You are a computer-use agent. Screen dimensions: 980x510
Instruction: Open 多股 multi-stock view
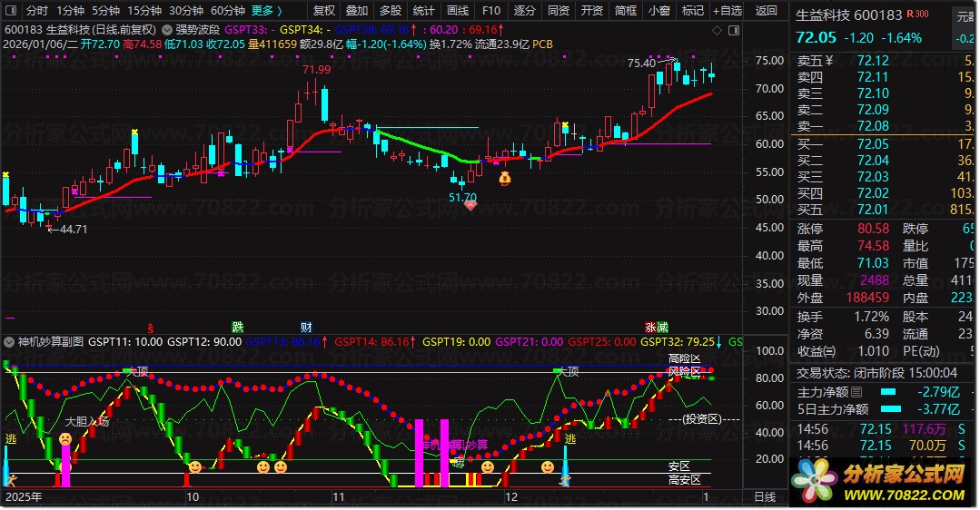pos(391,11)
